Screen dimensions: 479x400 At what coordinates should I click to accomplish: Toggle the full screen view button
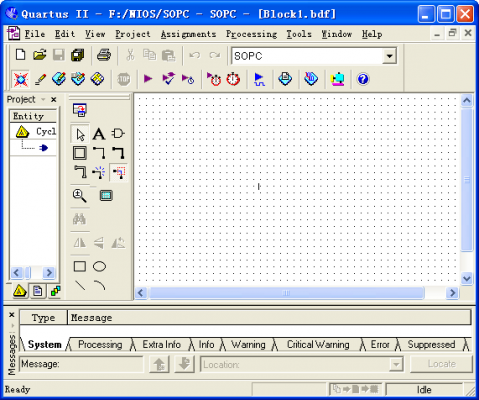point(106,195)
